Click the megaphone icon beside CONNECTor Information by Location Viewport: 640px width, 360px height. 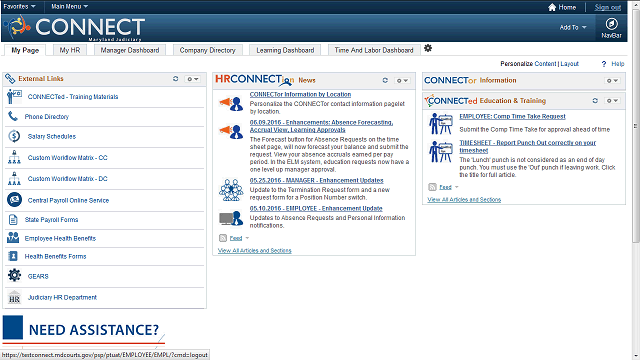(231, 104)
